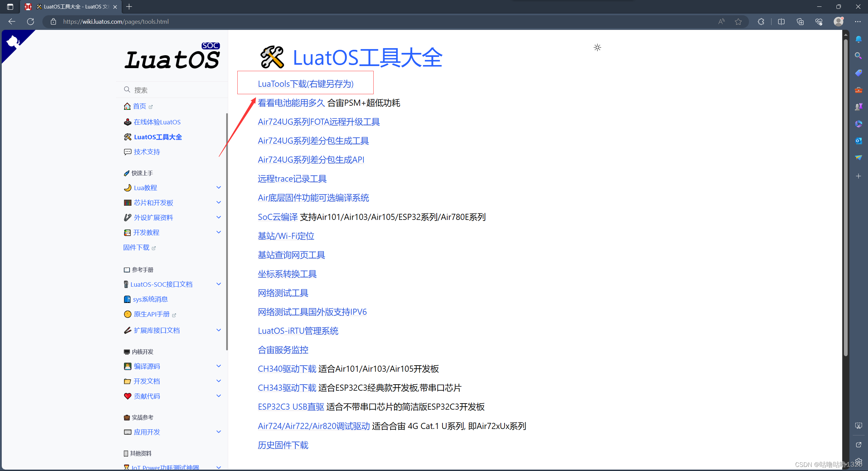
Task: Toggle the light/dark theme sun icon
Action: pyautogui.click(x=597, y=47)
